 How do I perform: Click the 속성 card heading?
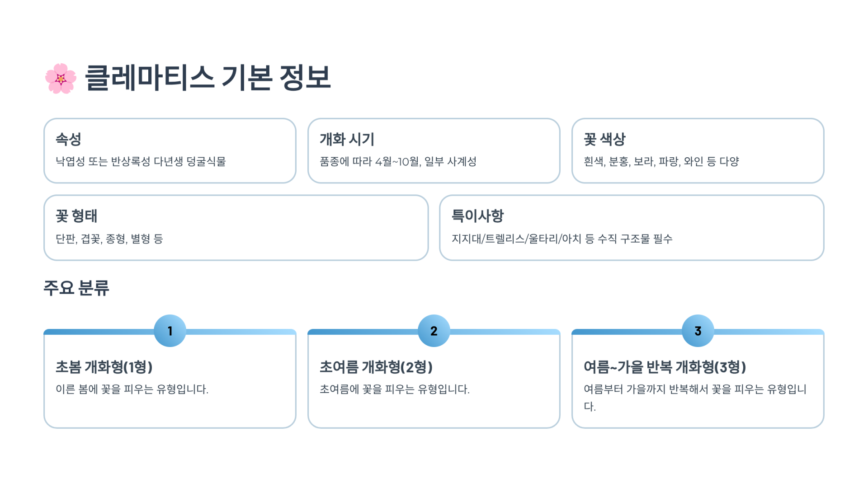(x=68, y=139)
